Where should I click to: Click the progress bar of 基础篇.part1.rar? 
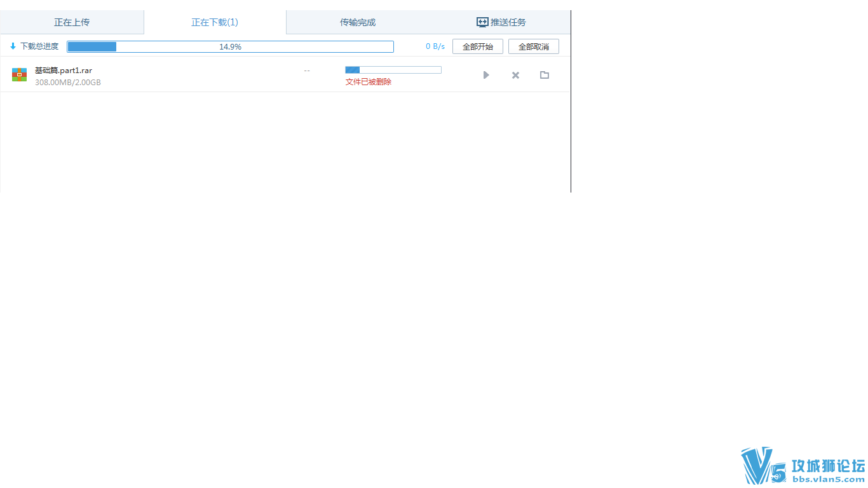(393, 70)
